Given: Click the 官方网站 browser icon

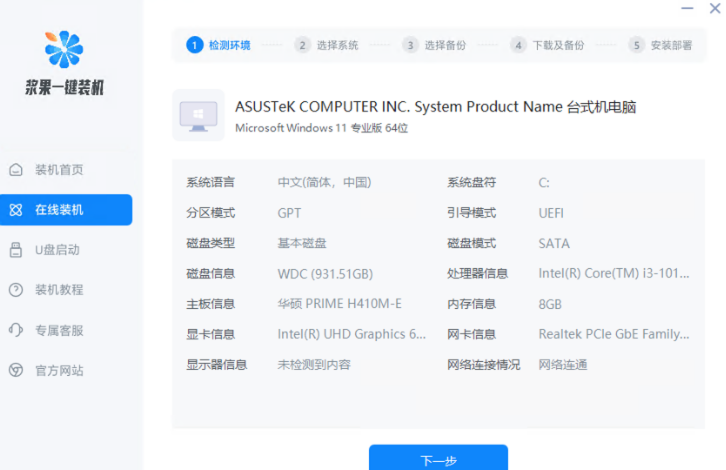Looking at the screenshot, I should (16, 370).
